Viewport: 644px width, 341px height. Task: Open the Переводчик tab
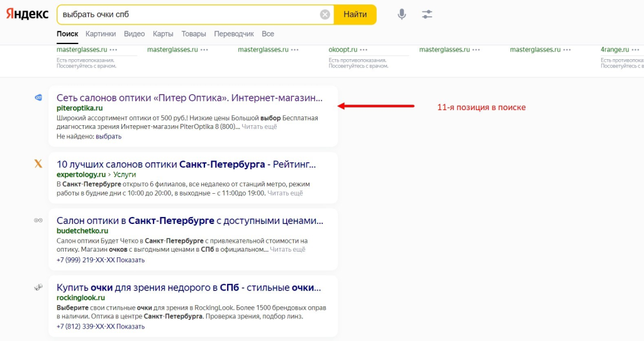point(234,34)
